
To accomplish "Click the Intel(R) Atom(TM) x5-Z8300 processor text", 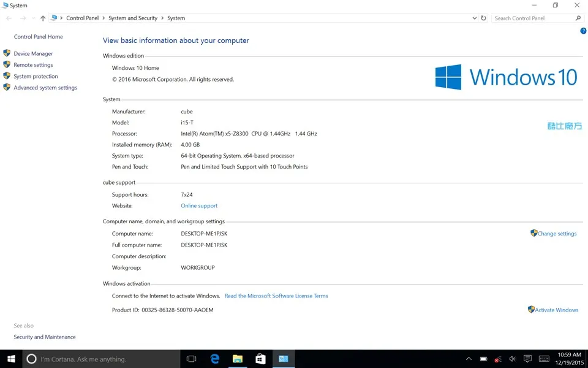I will click(x=249, y=134).
